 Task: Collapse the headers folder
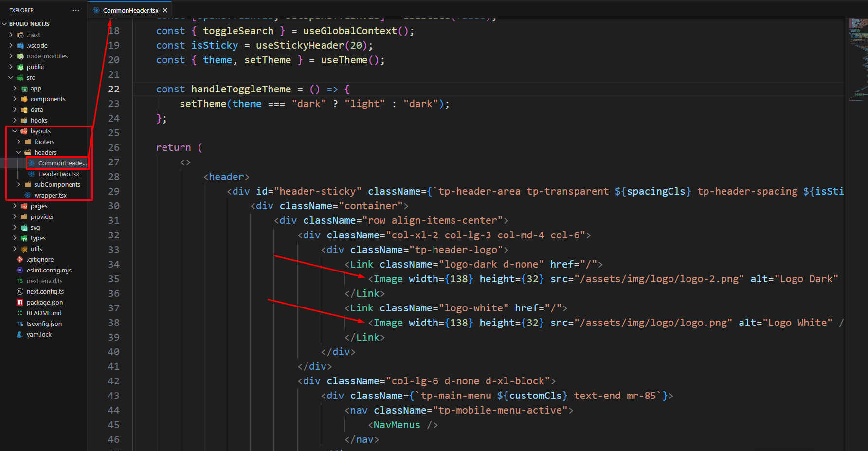tap(18, 153)
